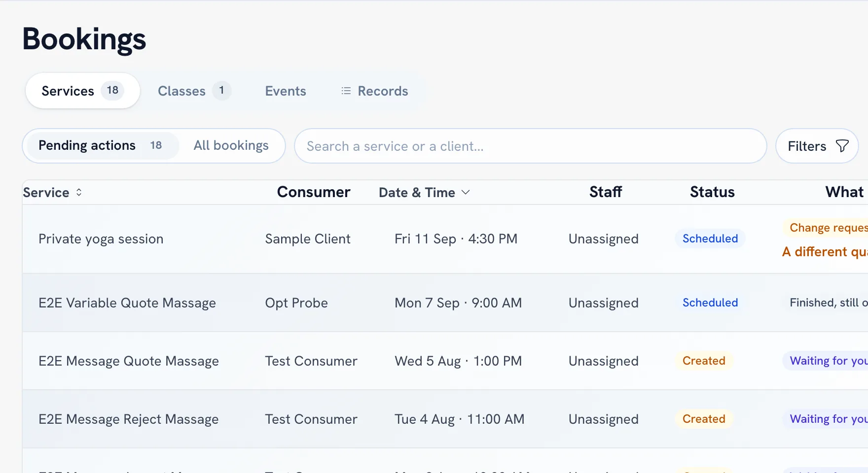
Task: Click the list icon beside Records
Action: point(346,91)
